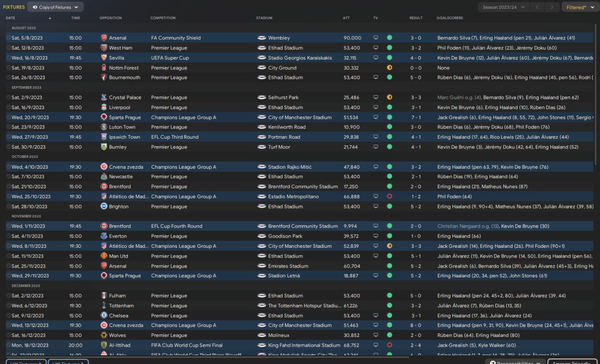The height and width of the screenshot is (364, 600).
Task: Sort by the Att column header
Action: click(346, 18)
